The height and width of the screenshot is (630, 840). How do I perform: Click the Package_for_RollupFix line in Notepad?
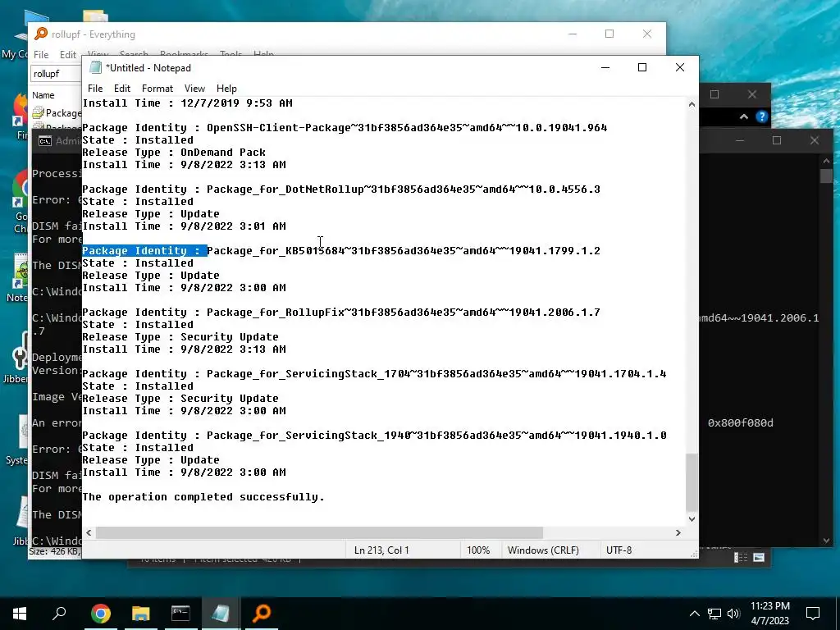[340, 313]
